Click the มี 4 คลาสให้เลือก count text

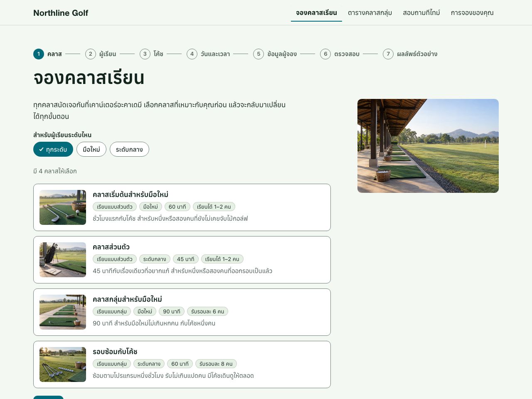[55, 171]
